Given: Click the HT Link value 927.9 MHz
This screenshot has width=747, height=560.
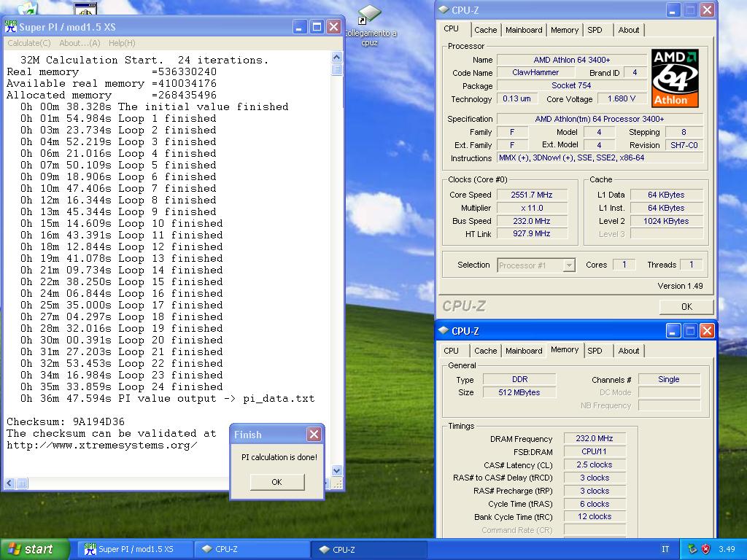Looking at the screenshot, I should (532, 233).
